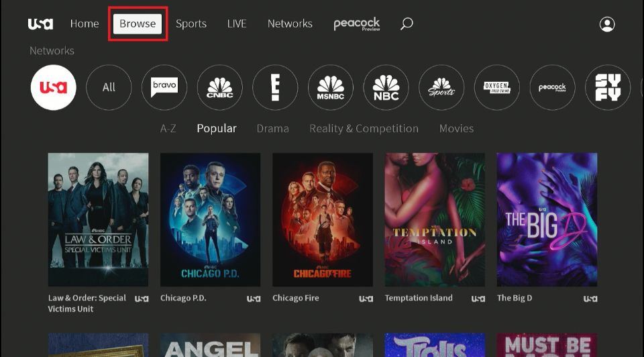
Task: Select the SYFY network circle
Action: pyautogui.click(x=608, y=87)
